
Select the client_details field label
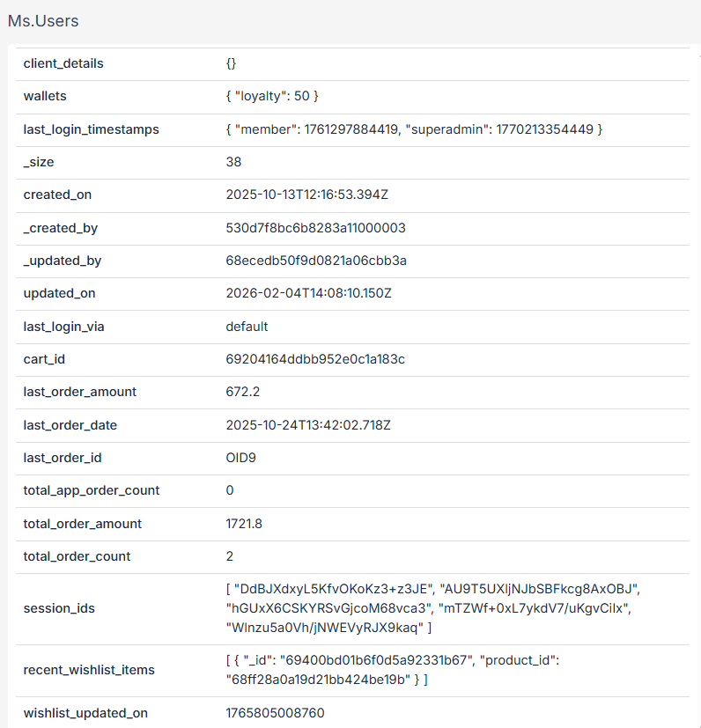coord(63,63)
